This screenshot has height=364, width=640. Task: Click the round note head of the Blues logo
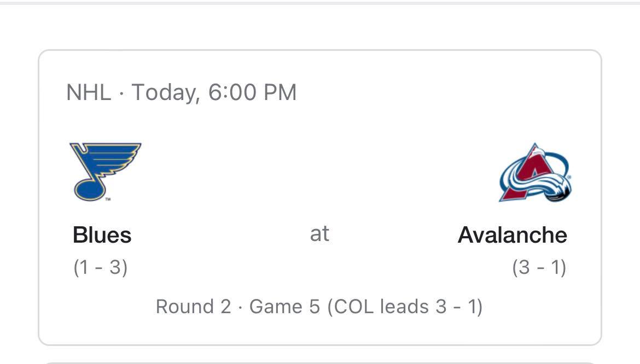(89, 188)
